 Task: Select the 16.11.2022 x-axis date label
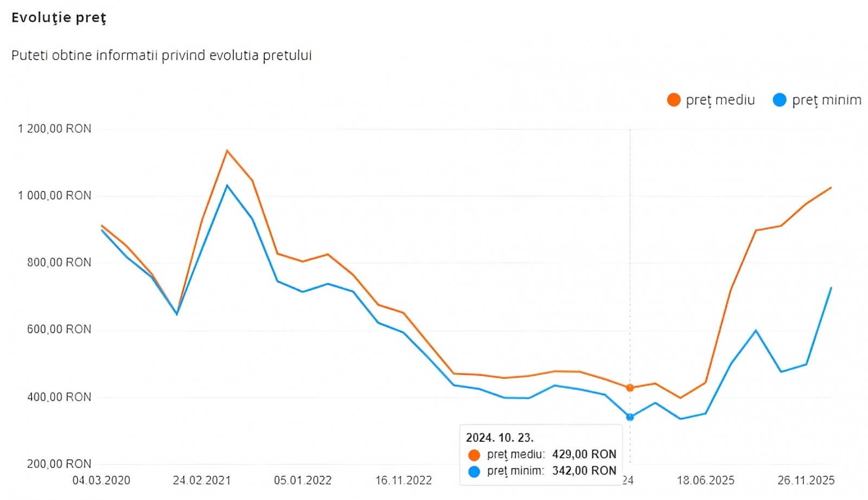click(404, 480)
